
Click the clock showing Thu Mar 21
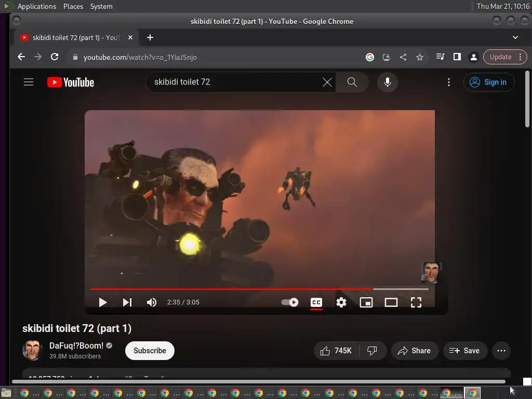503,6
